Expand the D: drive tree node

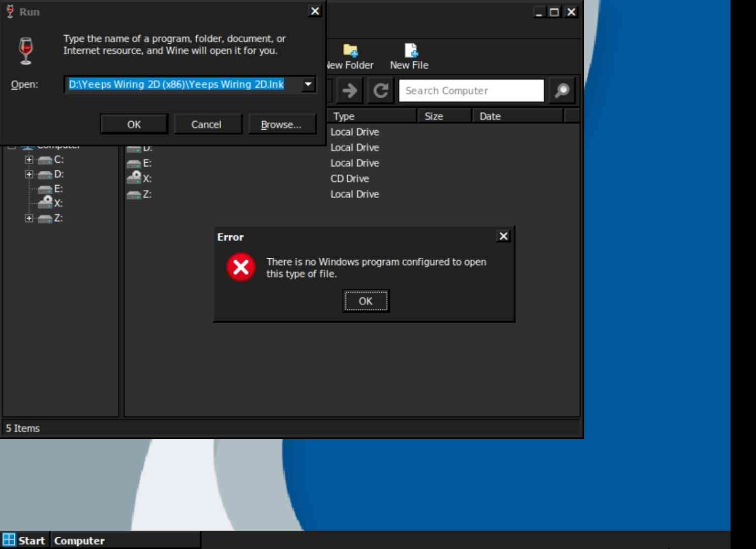pyautogui.click(x=29, y=174)
